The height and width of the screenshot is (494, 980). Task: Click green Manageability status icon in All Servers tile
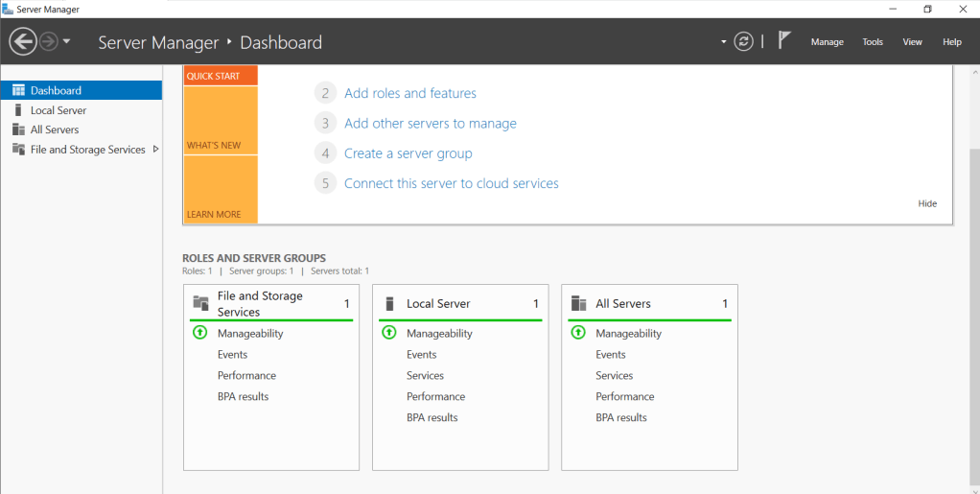point(577,333)
